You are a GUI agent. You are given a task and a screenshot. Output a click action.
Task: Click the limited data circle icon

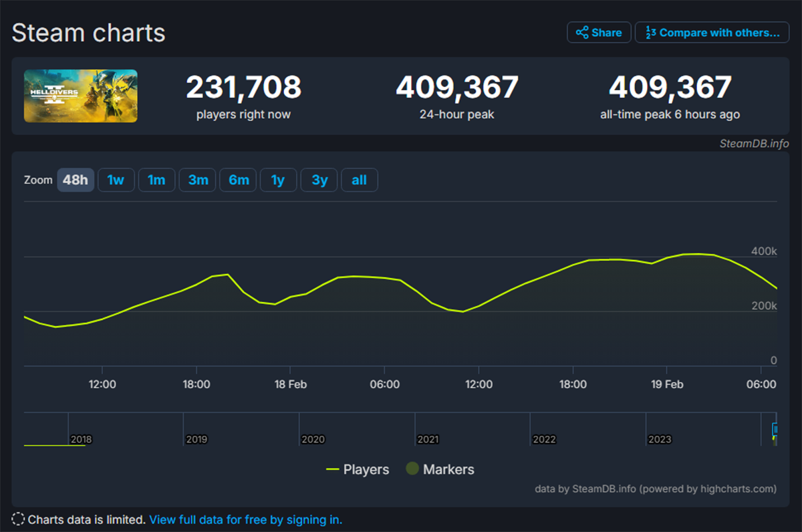18,519
